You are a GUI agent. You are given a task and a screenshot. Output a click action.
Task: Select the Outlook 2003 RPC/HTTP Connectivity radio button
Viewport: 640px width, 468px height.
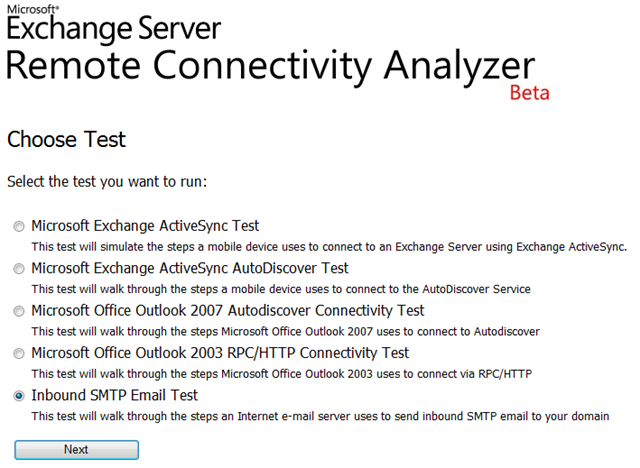[x=19, y=353]
